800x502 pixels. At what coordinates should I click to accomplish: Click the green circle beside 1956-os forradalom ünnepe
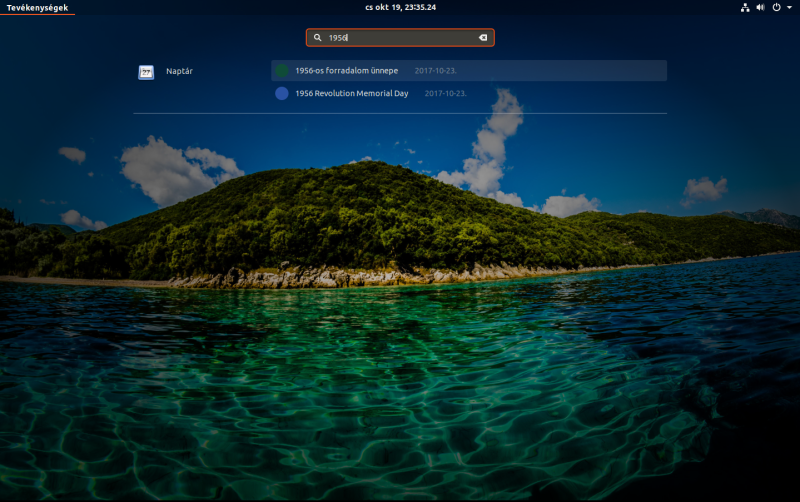point(282,70)
